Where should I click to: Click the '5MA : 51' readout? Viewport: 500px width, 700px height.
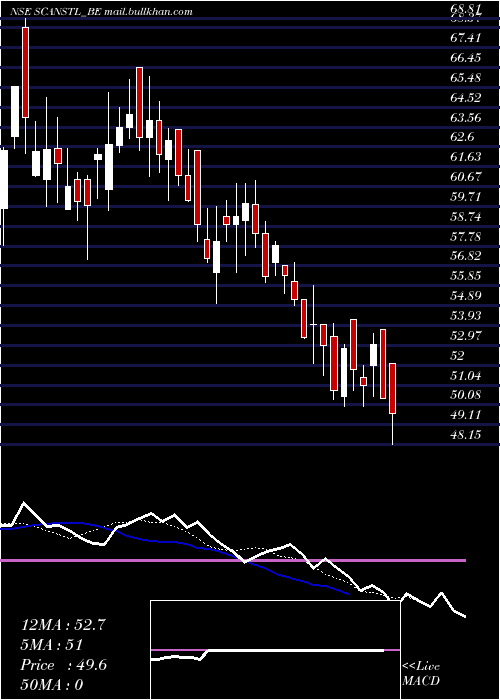click(x=51, y=645)
